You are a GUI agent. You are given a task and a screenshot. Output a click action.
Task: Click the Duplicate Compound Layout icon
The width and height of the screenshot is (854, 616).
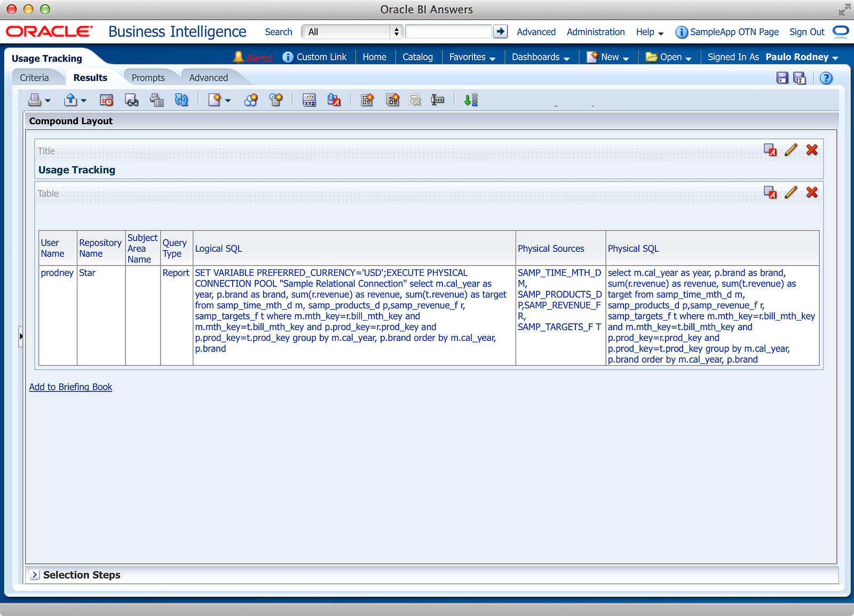pos(393,100)
